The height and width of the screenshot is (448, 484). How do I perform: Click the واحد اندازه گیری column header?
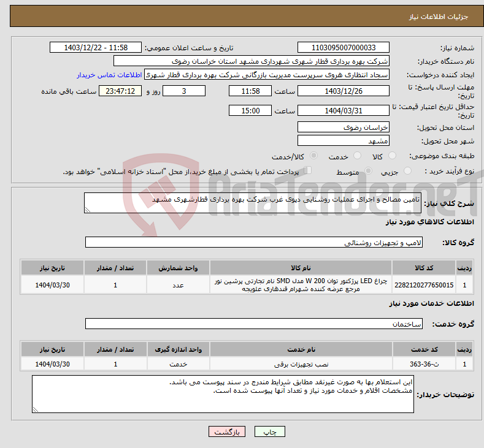[178, 349]
